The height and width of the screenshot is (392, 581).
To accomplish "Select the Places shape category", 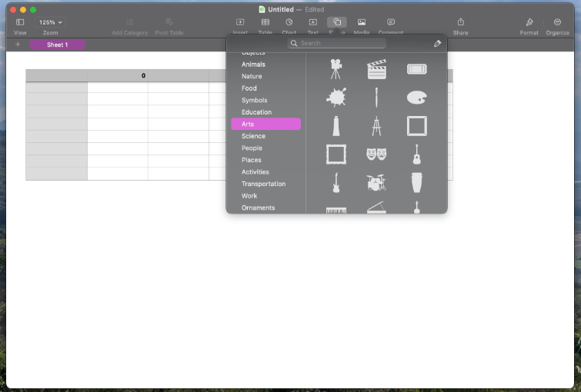I will [266, 160].
